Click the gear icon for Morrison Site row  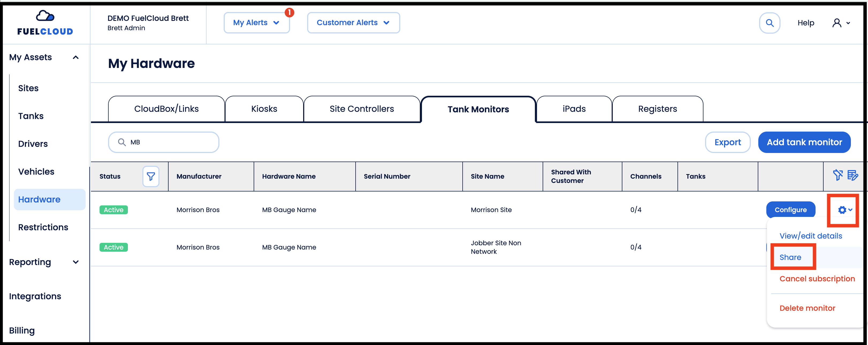point(845,210)
